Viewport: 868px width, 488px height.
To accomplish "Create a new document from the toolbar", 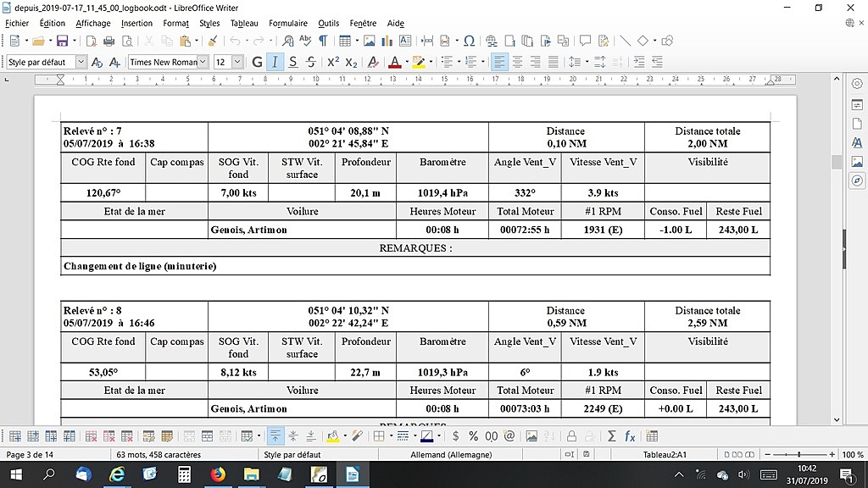I will pyautogui.click(x=14, y=41).
